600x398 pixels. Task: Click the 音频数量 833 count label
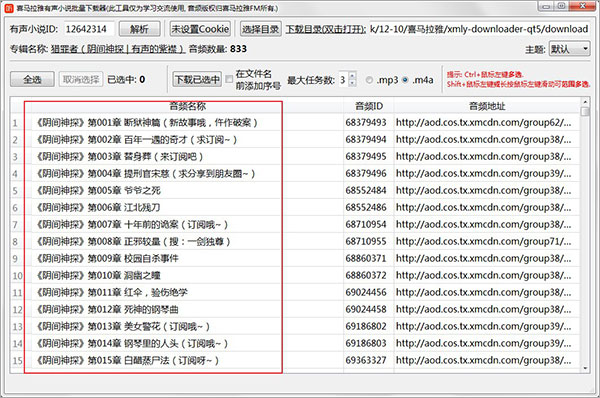[x=218, y=49]
